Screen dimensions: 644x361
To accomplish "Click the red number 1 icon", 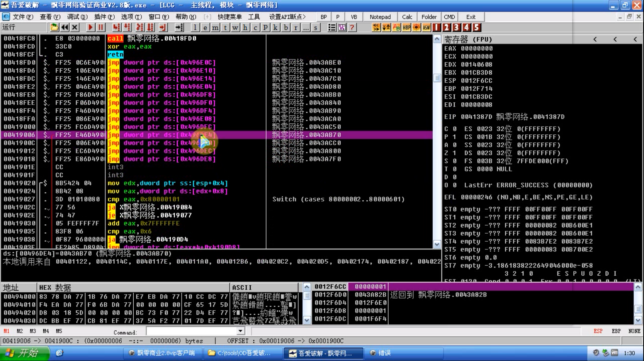I will coord(437,27).
